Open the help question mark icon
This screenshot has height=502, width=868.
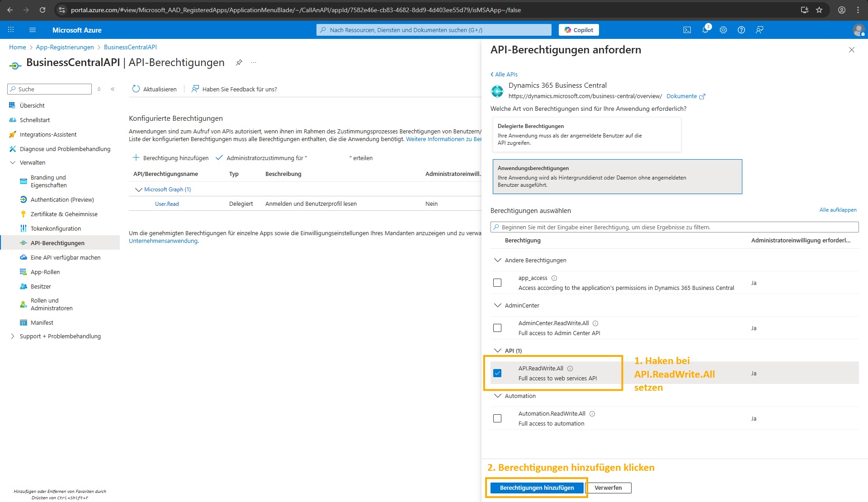click(741, 30)
